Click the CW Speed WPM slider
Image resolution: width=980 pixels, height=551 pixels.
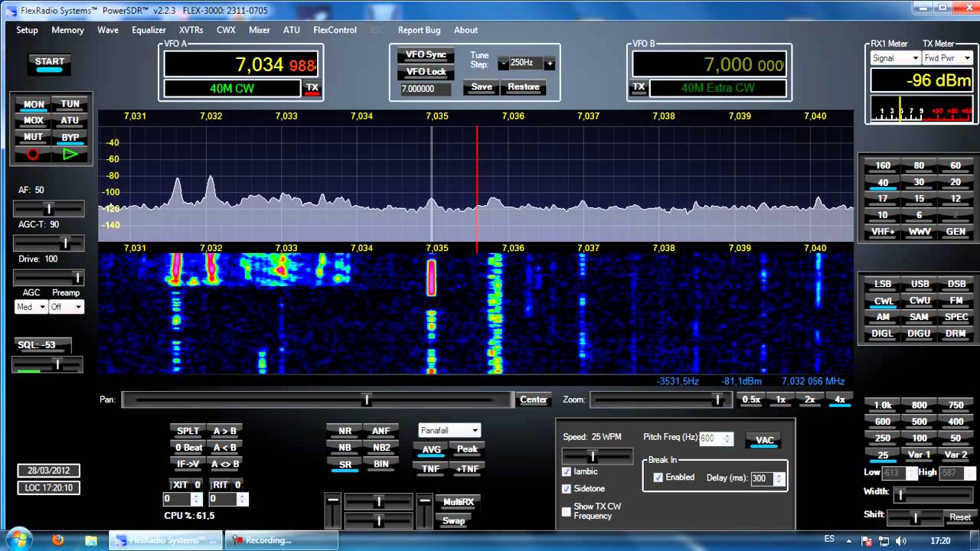pos(598,456)
